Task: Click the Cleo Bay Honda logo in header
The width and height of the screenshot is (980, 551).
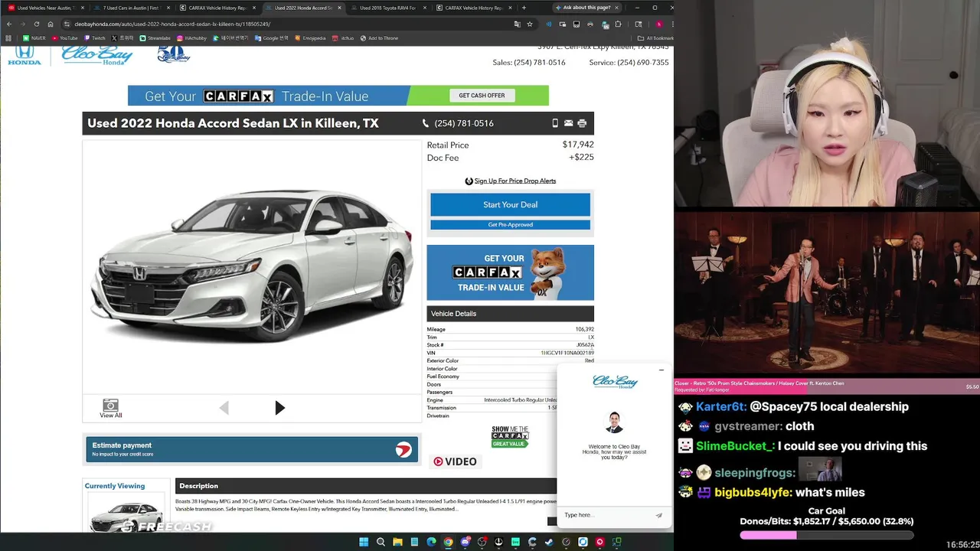Action: [x=97, y=55]
